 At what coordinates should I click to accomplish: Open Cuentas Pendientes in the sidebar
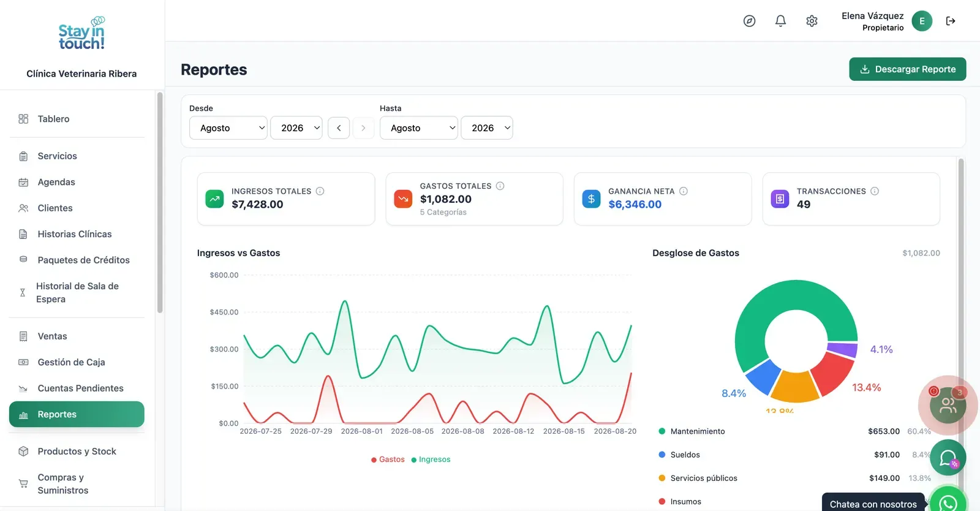(x=77, y=388)
